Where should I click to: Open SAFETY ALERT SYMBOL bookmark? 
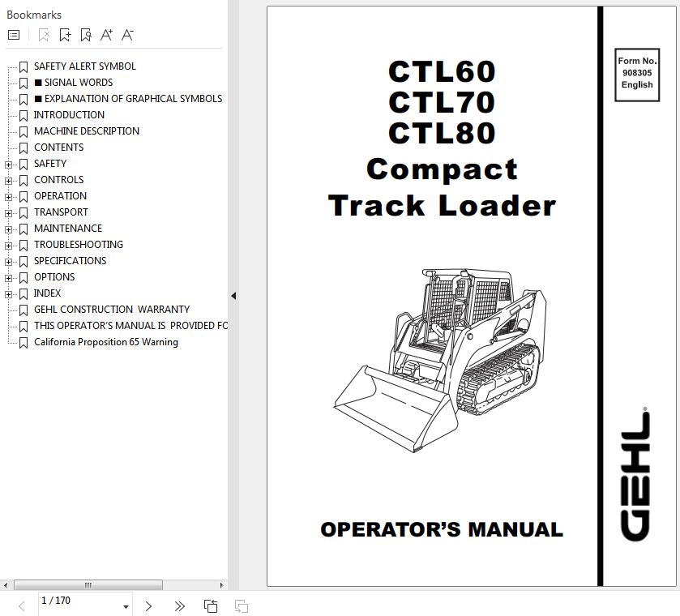[x=85, y=66]
